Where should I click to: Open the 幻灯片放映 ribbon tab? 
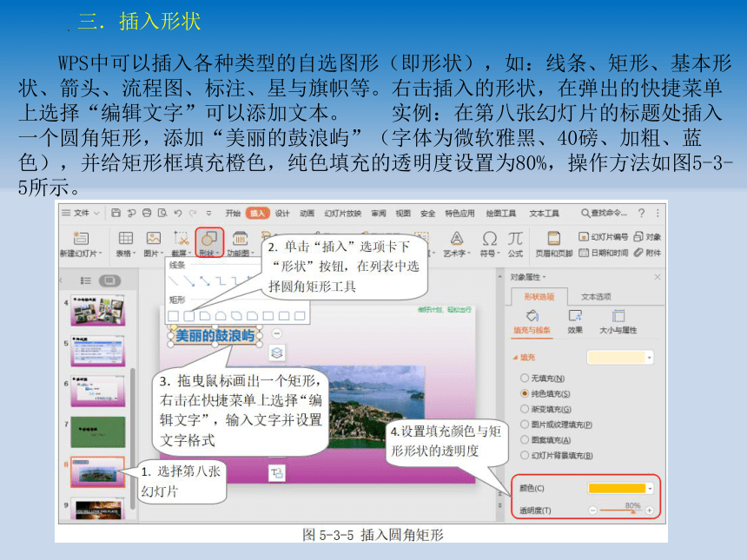[342, 213]
